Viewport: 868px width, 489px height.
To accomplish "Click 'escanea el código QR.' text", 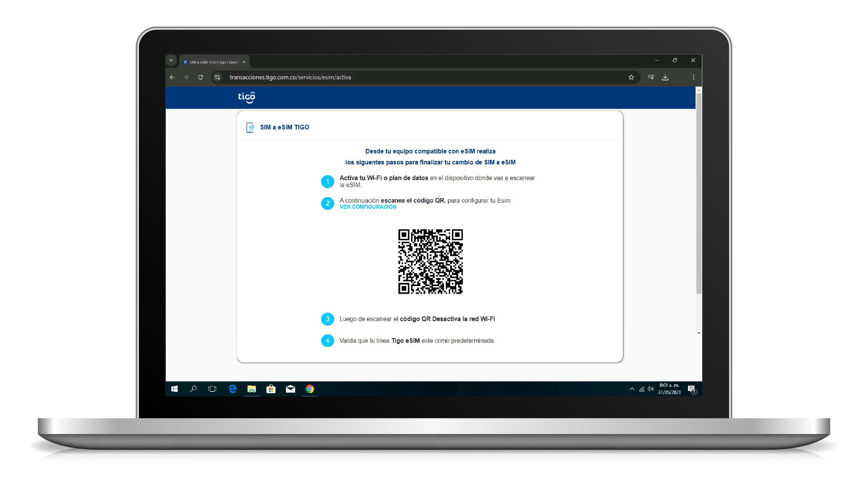I will pos(413,200).
